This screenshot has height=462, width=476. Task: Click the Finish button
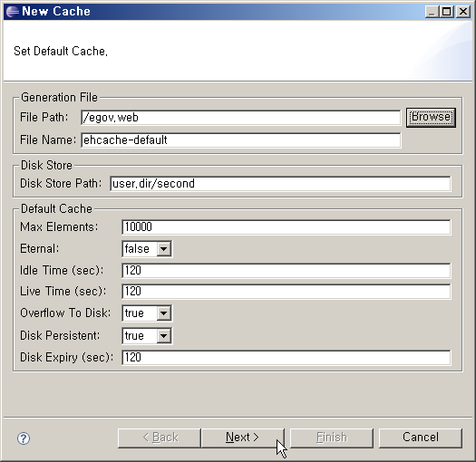(332, 438)
